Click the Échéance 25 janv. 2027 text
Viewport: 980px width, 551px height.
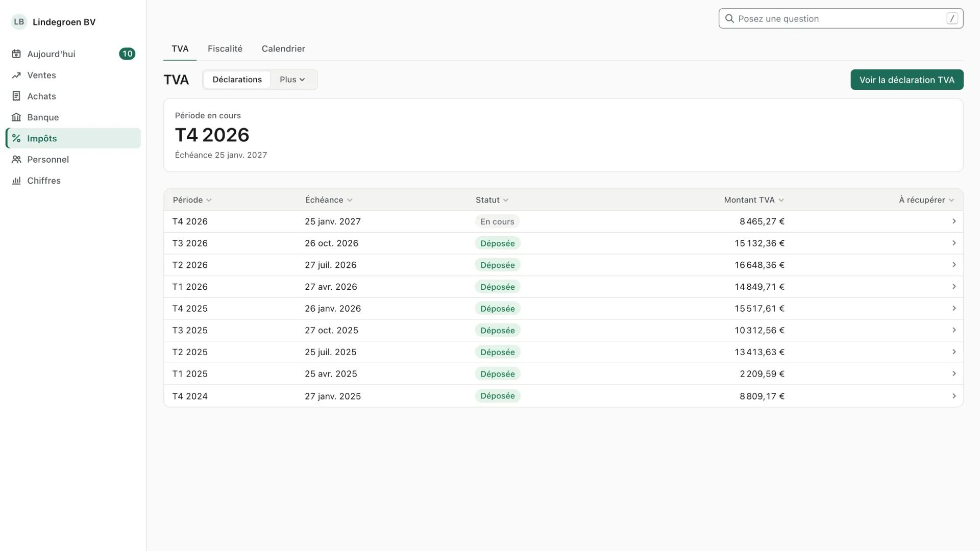tap(221, 155)
